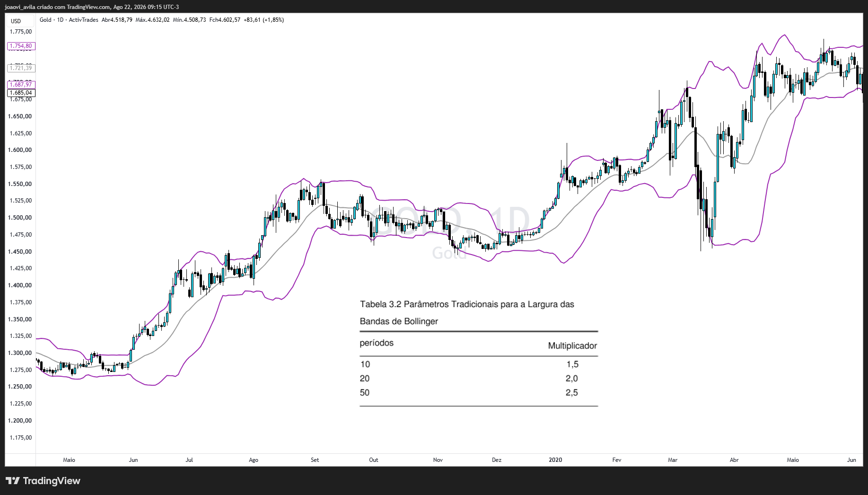Click the 1.175,00 price axis label
Viewport: 868px width, 495px height.
[x=21, y=438]
